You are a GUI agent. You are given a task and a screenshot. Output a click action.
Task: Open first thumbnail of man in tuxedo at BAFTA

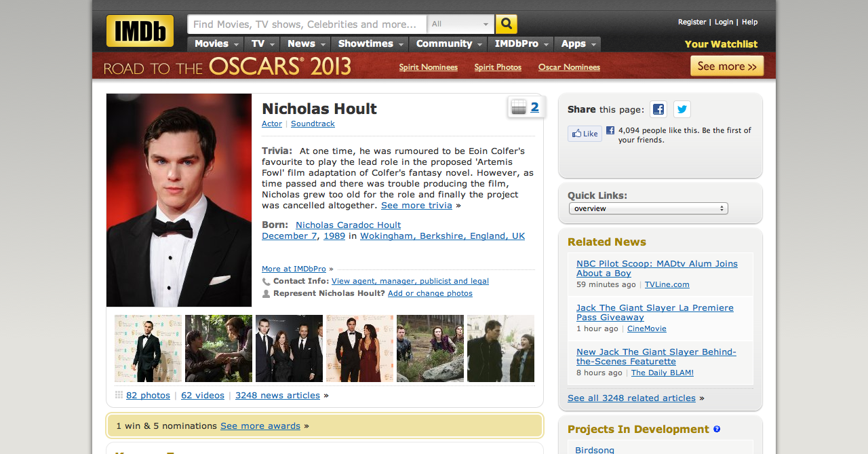(x=148, y=348)
